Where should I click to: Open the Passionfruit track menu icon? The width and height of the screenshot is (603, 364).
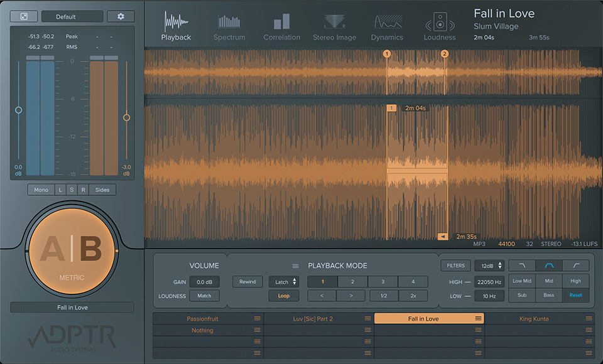point(258,319)
